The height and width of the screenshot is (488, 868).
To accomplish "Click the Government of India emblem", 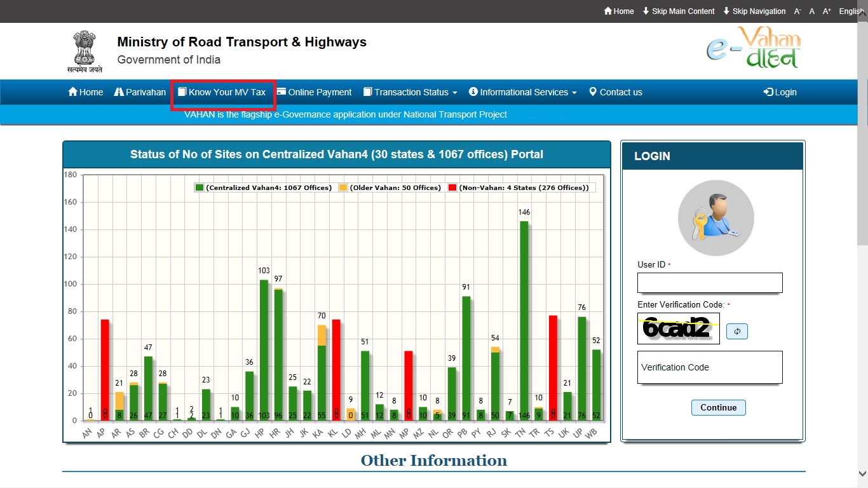I will [84, 51].
